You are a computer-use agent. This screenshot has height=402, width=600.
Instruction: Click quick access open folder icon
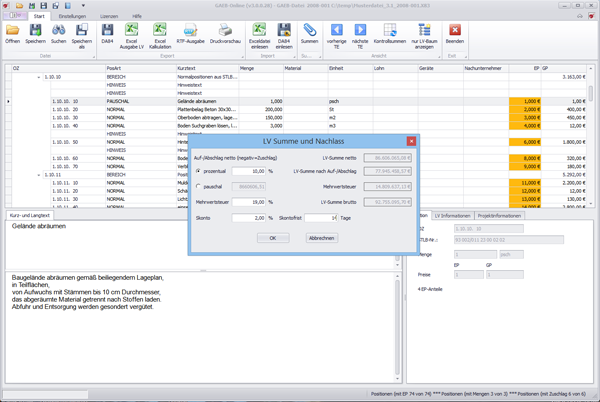pos(19,5)
